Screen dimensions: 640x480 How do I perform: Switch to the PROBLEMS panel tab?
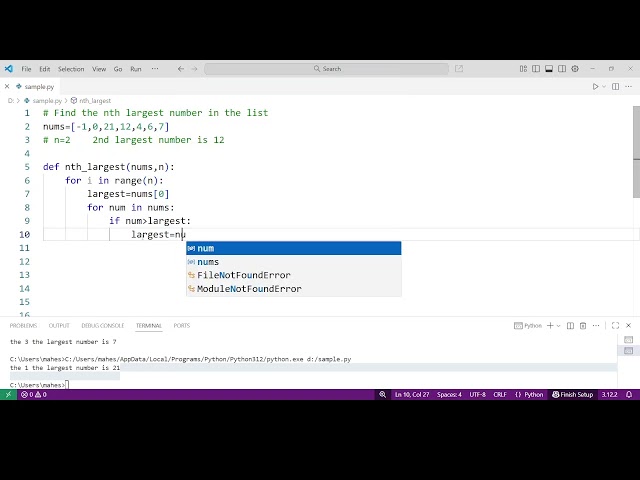click(23, 325)
